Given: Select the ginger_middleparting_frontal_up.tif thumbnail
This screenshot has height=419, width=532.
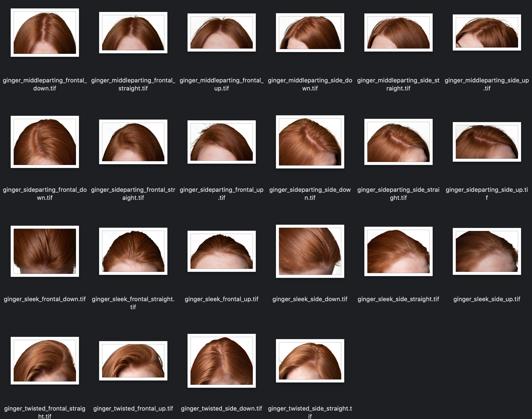Looking at the screenshot, I should 221,32.
